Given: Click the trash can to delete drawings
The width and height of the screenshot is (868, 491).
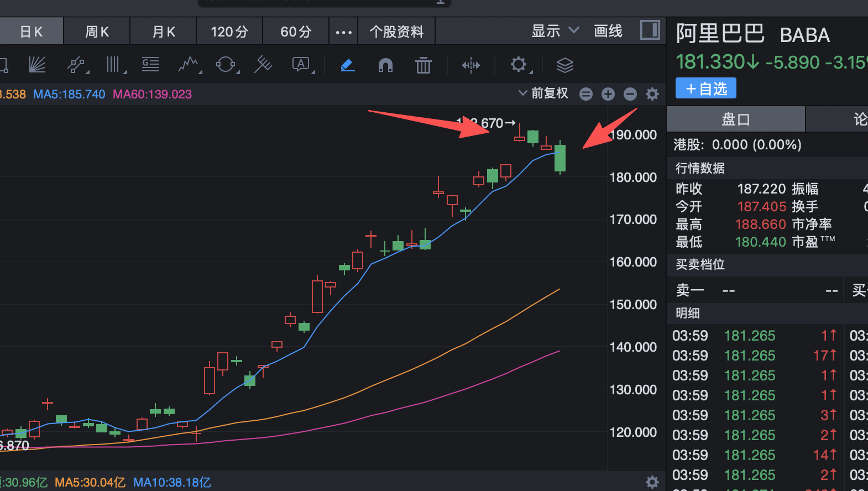Looking at the screenshot, I should (423, 65).
